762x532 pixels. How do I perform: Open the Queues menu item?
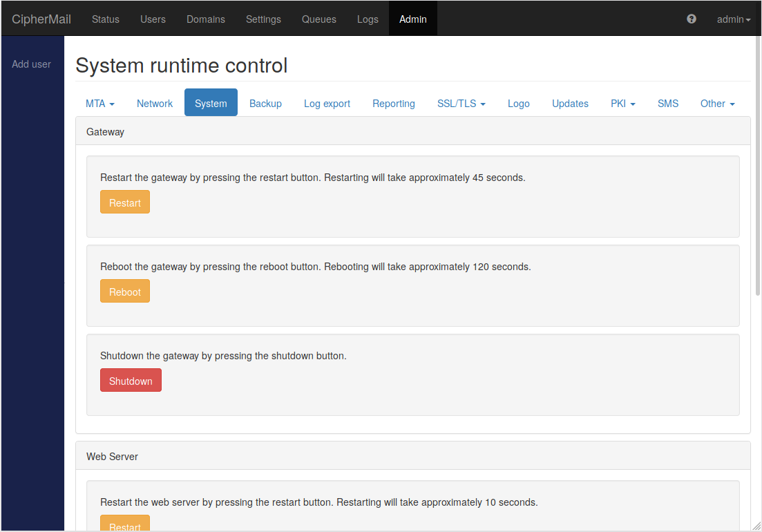click(318, 19)
